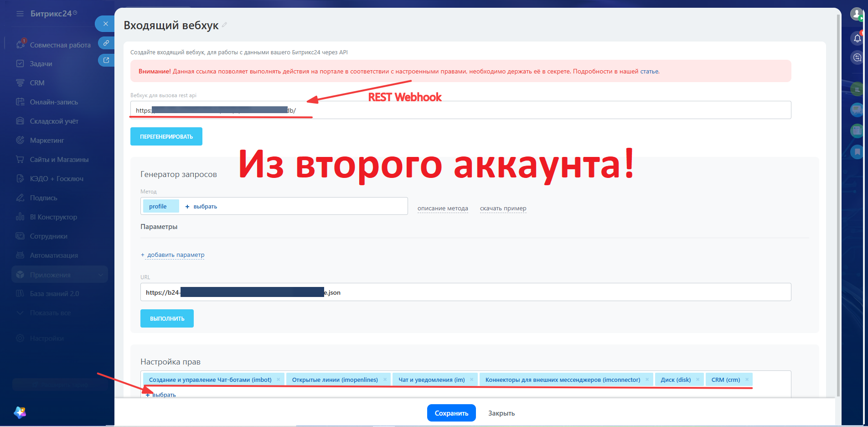Viewport: 868px width, 427px height.
Task: Remove the Чат-ботами (imbot) permission tag
Action: click(x=278, y=380)
